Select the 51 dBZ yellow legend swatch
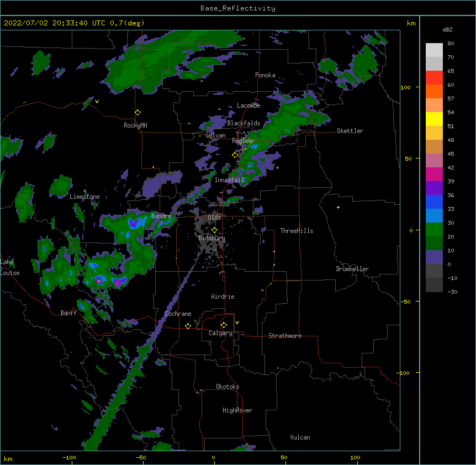 434,119
